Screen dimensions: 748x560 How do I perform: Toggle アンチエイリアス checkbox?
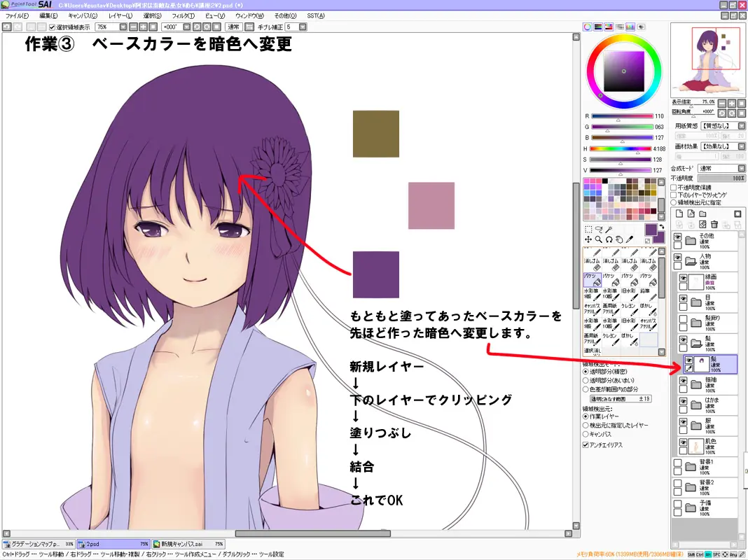click(586, 444)
